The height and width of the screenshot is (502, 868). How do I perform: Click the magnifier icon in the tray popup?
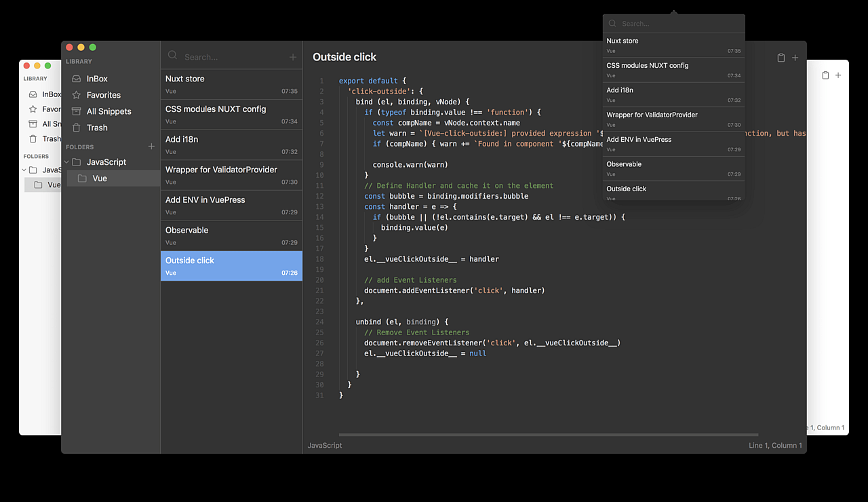click(612, 23)
